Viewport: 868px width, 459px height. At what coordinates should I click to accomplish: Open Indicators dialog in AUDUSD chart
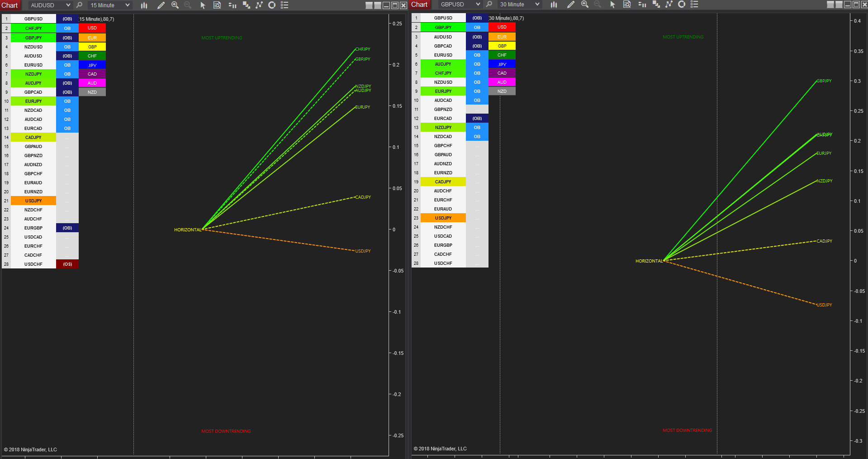click(259, 5)
